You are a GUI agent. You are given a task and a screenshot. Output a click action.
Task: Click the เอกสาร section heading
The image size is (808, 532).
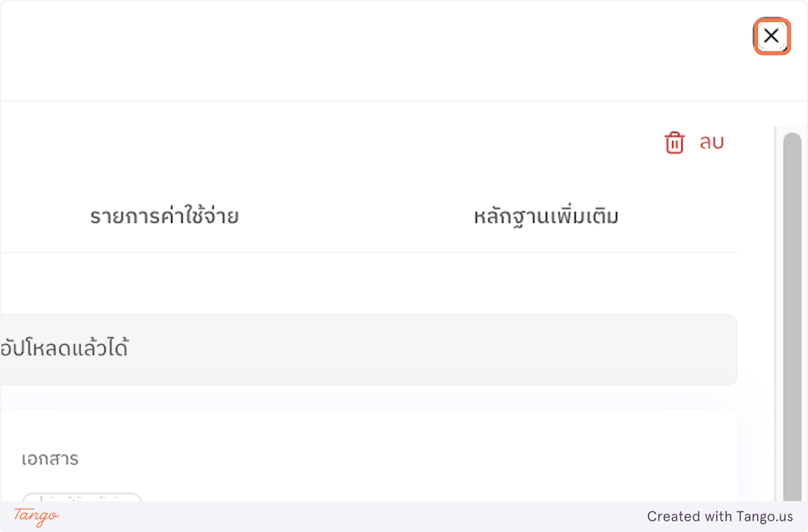click(51, 459)
